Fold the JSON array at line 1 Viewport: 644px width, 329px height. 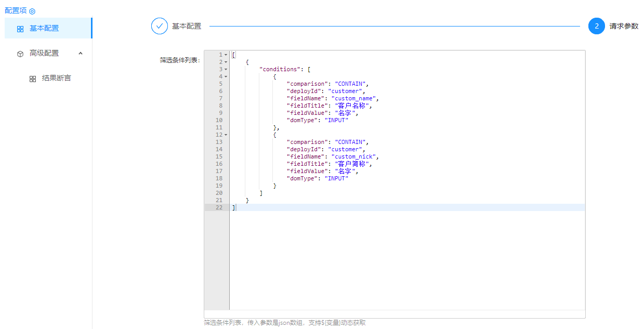pyautogui.click(x=226, y=55)
